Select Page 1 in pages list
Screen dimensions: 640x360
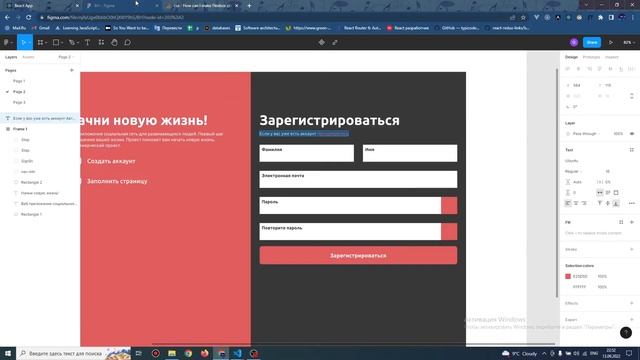click(19, 81)
